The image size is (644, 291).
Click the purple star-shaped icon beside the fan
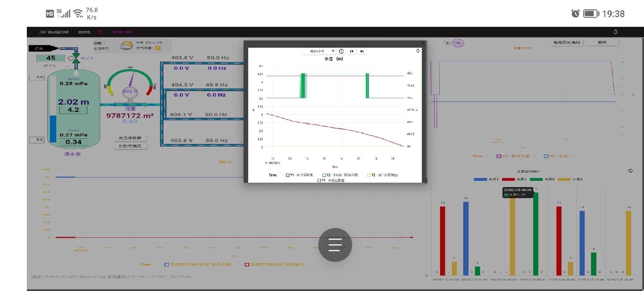point(447,43)
